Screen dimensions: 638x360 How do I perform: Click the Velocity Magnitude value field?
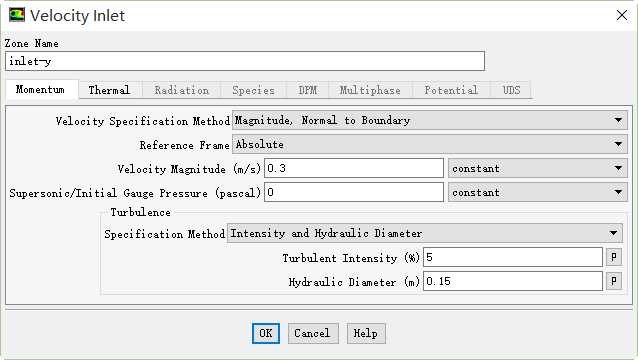point(354,168)
